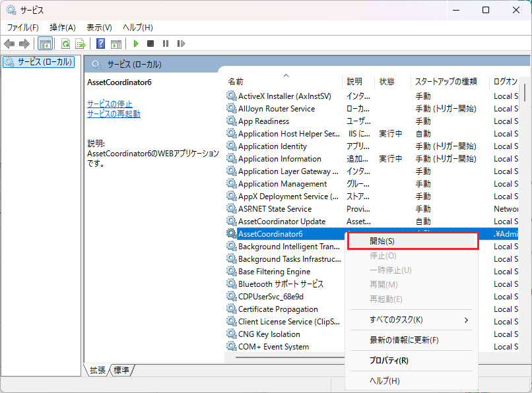
Task: Click the green Start Service play icon
Action: pos(135,44)
